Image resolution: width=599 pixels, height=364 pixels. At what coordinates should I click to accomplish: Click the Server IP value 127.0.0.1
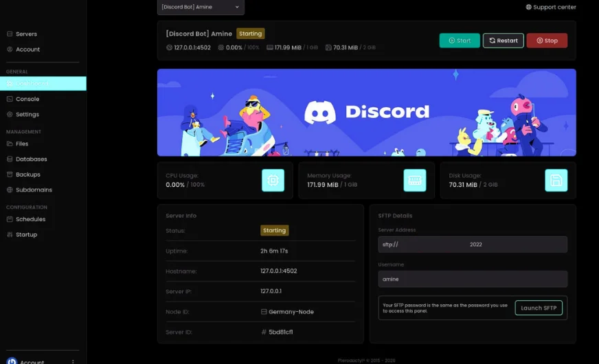tap(271, 291)
